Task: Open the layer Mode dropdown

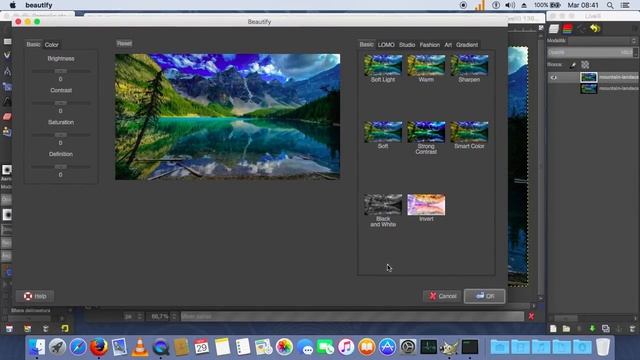Action: [x=602, y=41]
